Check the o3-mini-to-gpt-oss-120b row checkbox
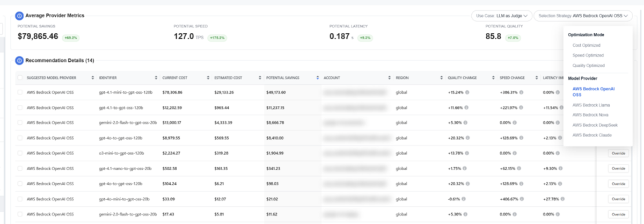The height and width of the screenshot is (224, 644). (20, 153)
